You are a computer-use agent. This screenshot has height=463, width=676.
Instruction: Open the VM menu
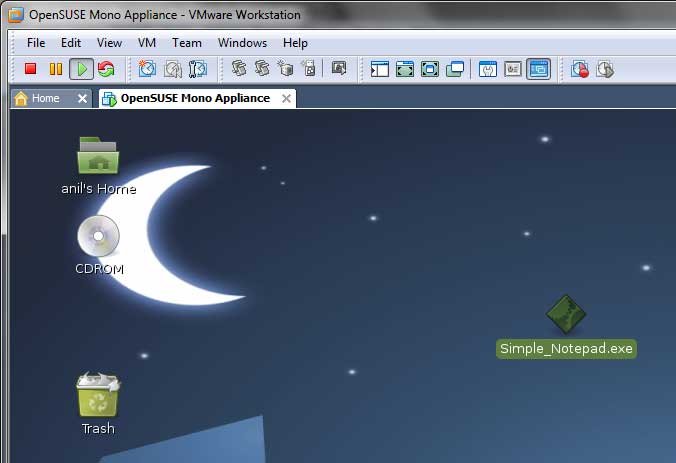tap(147, 43)
